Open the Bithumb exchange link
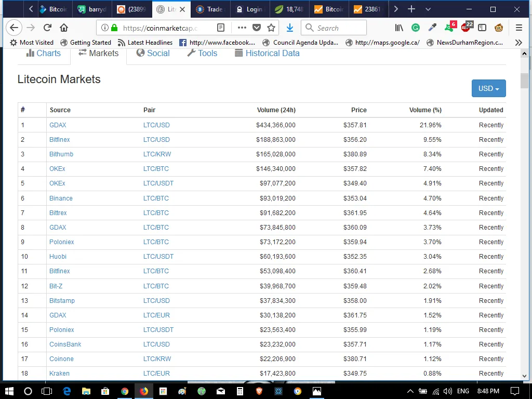 [x=61, y=154]
